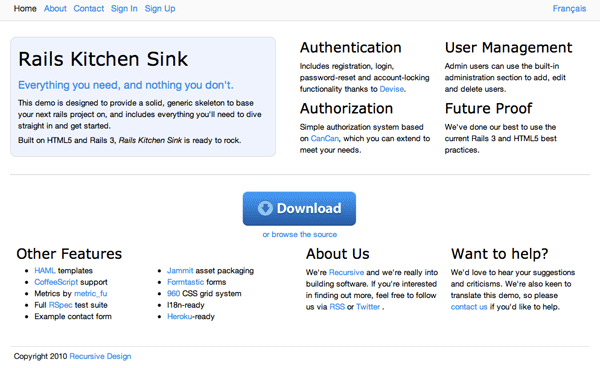The width and height of the screenshot is (600, 368).
Task: Open Recursive Design footer link
Action: click(x=100, y=356)
